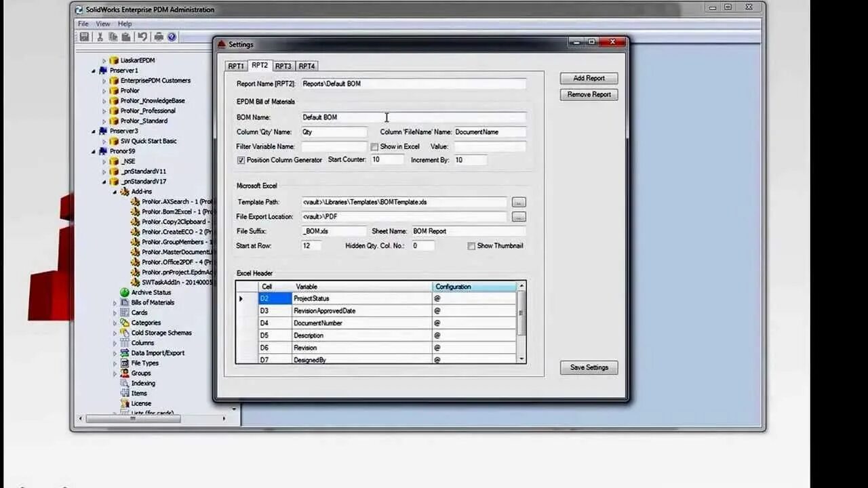868x488 pixels.
Task: Click the blue Help question-mark icon
Action: pos(172,37)
